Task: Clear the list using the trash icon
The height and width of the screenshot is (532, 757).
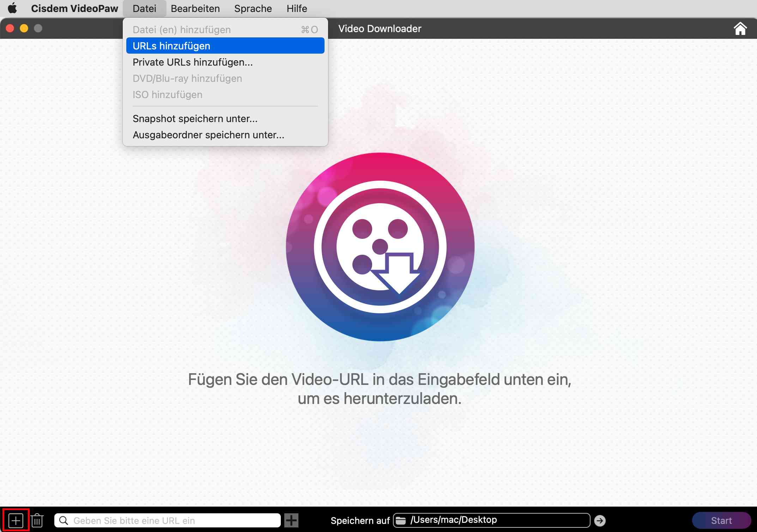Action: 37,520
